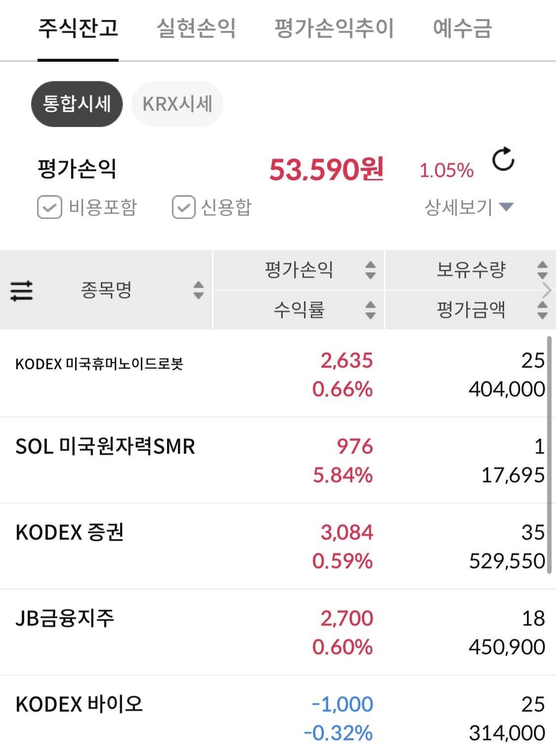556x756 pixels.
Task: Open the 평가손익추이 tab
Action: click(x=334, y=28)
